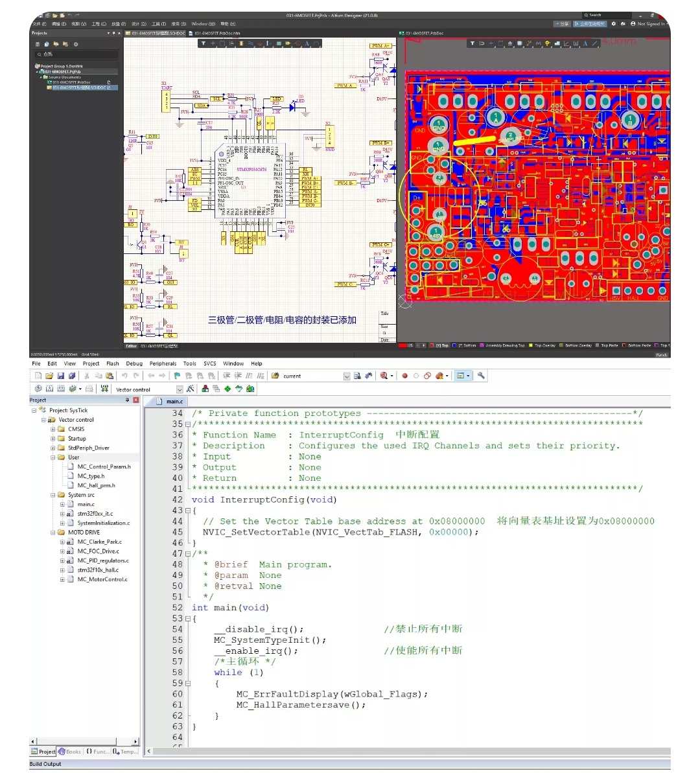Image resolution: width=700 pixels, height=773 pixels.
Task: Expand the StdPeriph_Driver group
Action: [52, 448]
